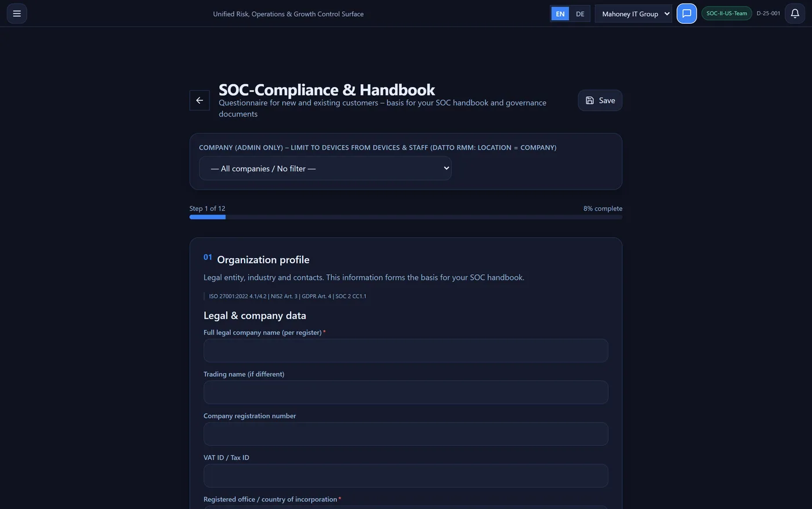Screen dimensions: 812x509
Task: Click the floppy disk icon on Save button
Action: pyautogui.click(x=589, y=100)
